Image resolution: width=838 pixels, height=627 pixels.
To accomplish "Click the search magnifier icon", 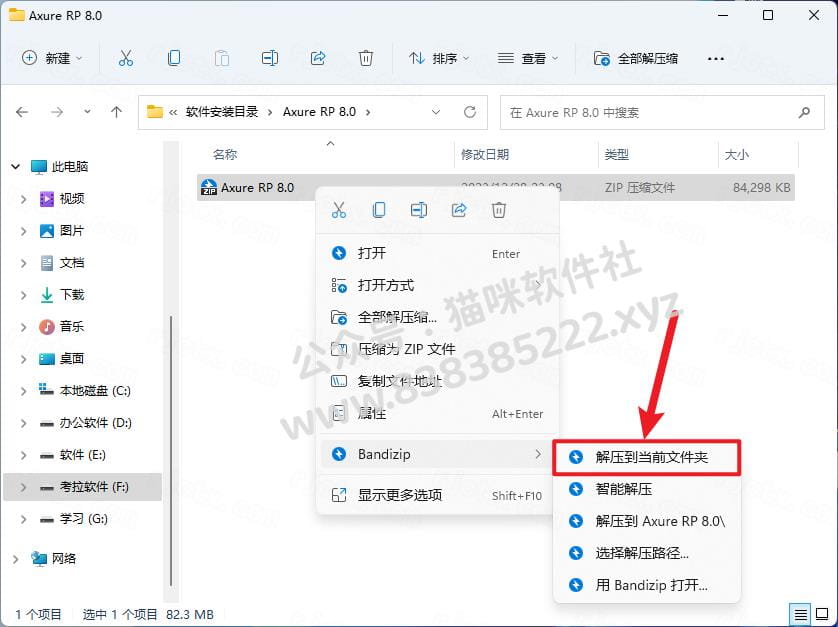I will point(804,112).
